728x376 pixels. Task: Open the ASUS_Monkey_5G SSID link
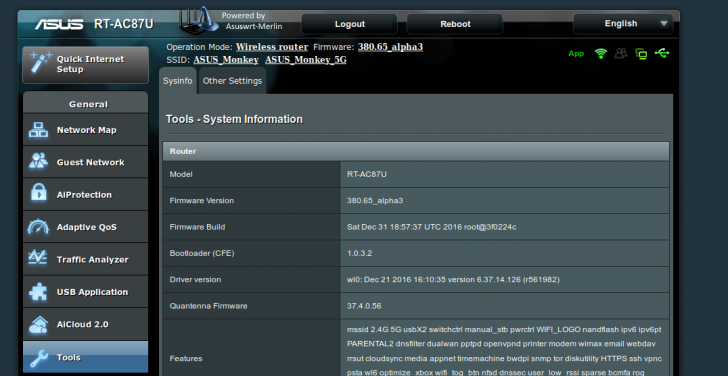click(306, 60)
